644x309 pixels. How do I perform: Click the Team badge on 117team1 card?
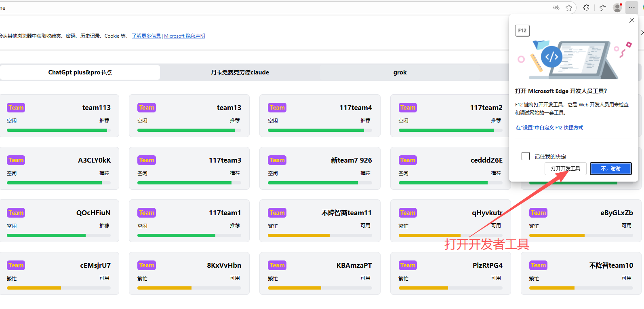pos(147,213)
